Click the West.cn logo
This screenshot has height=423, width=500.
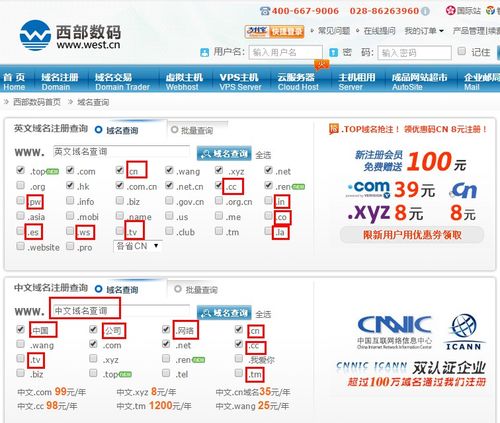pos(70,35)
